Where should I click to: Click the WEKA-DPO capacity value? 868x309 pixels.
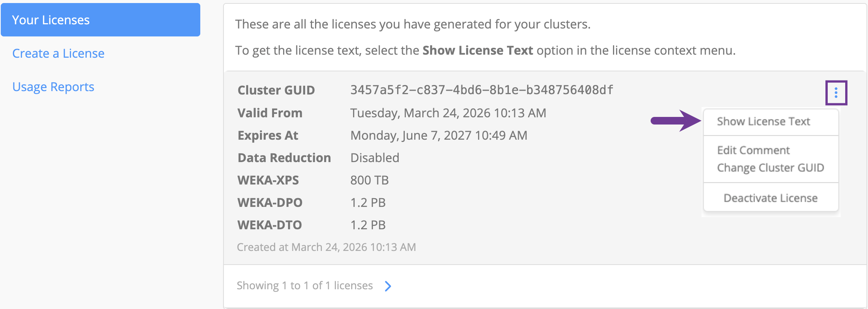pos(368,202)
